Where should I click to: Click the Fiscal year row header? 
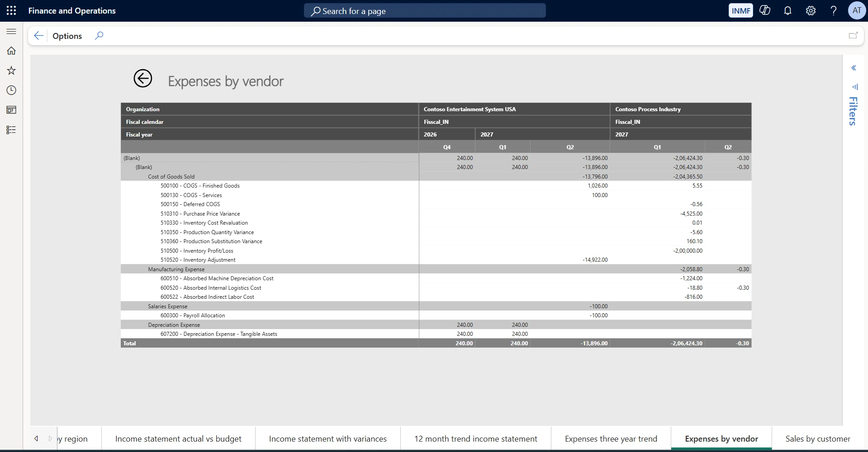coord(270,134)
